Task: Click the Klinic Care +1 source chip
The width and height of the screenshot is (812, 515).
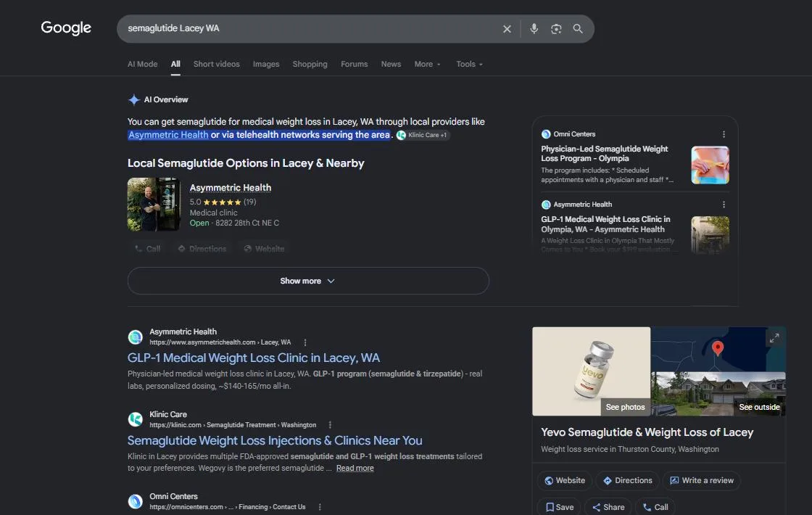Action: pyautogui.click(x=423, y=135)
